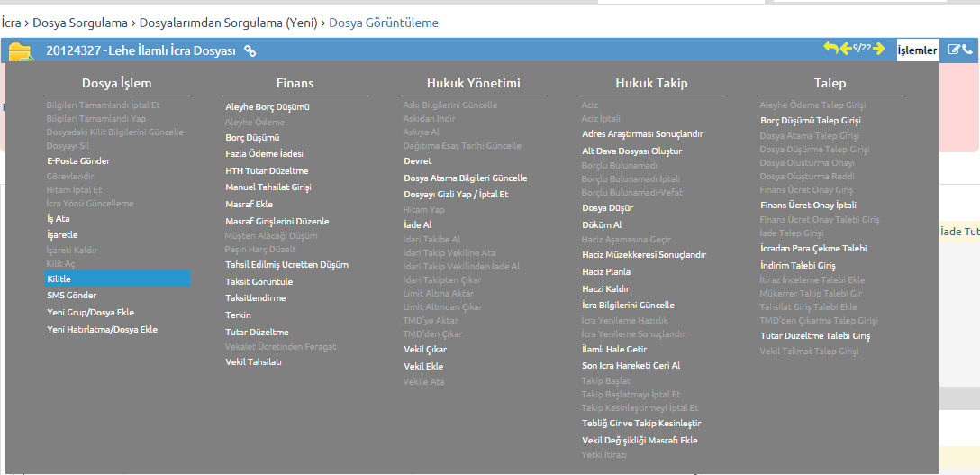The image size is (980, 475).
Task: Click the phone icon in header
Action: coord(967,50)
